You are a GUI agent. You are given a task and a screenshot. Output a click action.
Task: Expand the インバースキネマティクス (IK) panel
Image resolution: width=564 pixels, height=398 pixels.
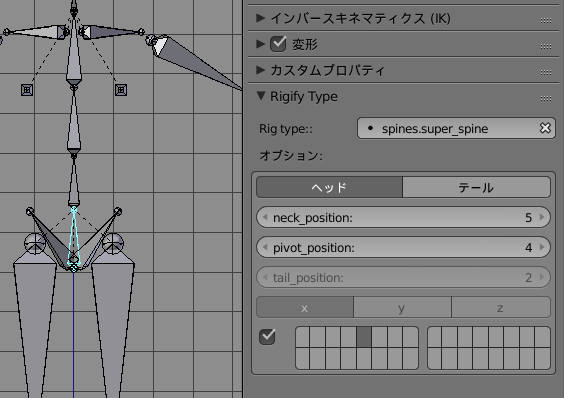pos(261,18)
